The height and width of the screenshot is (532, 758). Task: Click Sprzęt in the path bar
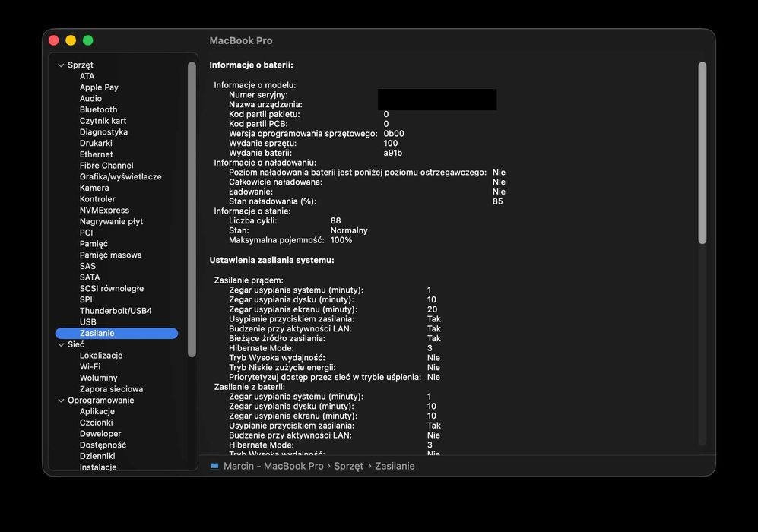pos(348,466)
